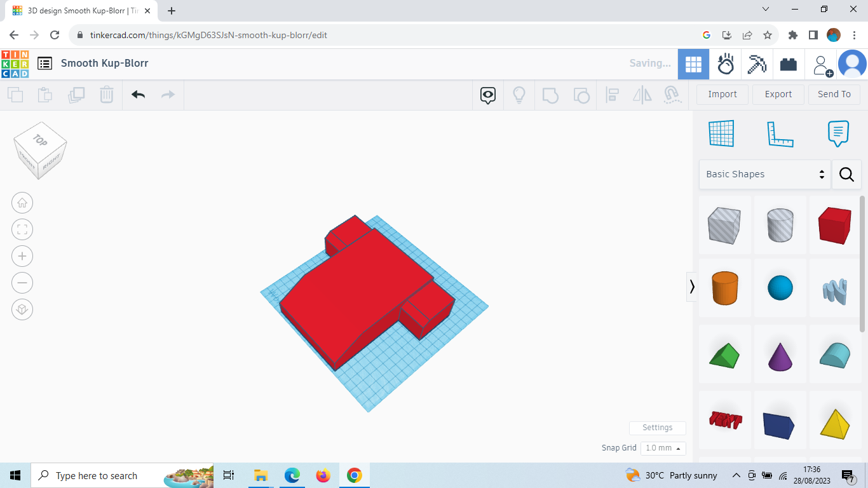
Task: Open the Basic Shapes dropdown
Action: tap(764, 173)
